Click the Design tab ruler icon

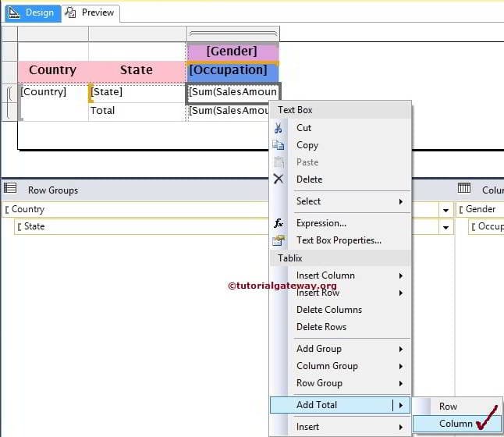coord(14,12)
